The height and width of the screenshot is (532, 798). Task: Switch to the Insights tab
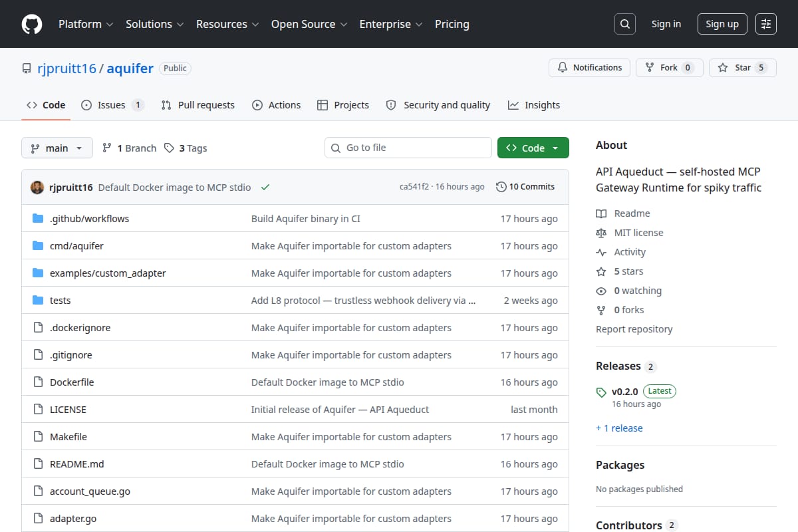point(534,105)
